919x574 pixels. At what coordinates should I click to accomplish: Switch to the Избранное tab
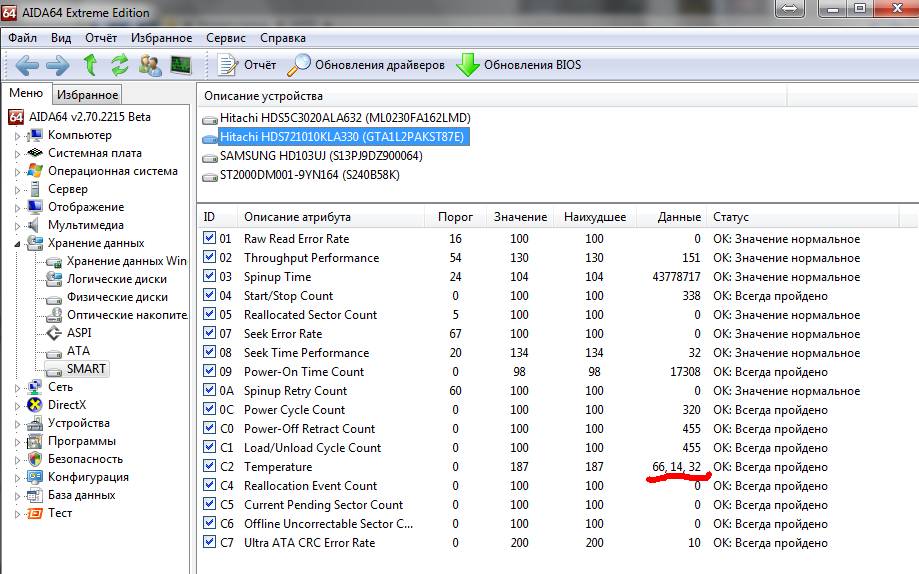(87, 94)
